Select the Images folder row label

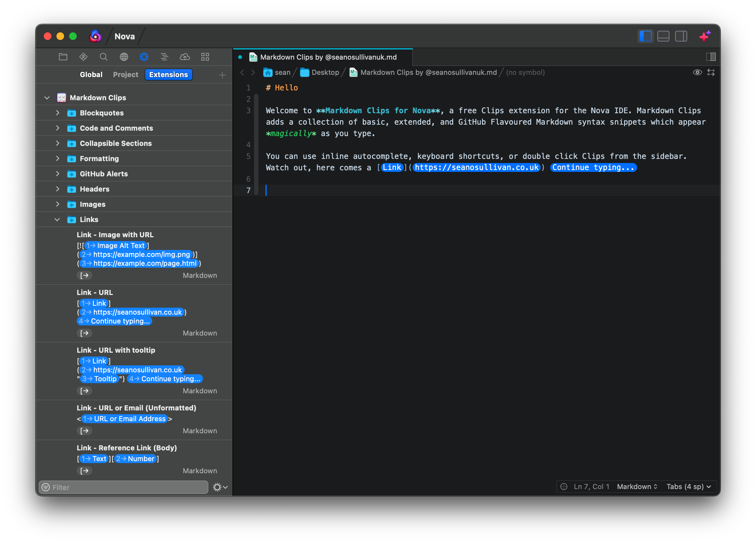92,204
